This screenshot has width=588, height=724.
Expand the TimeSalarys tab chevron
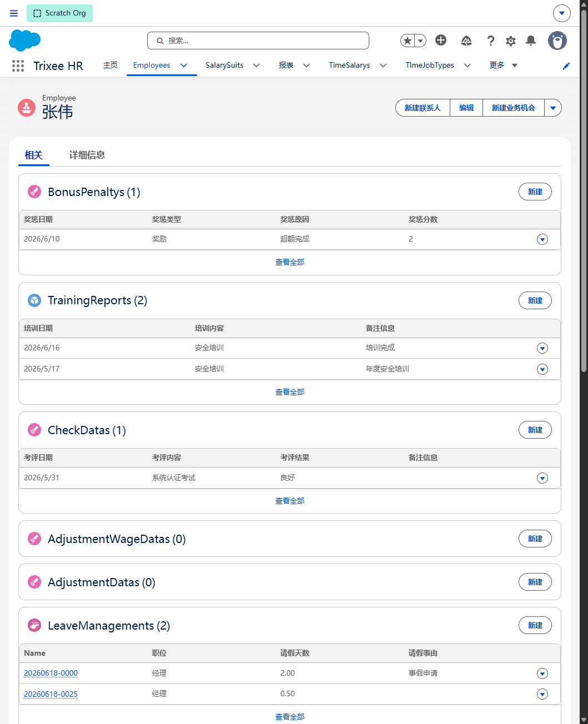click(x=383, y=66)
